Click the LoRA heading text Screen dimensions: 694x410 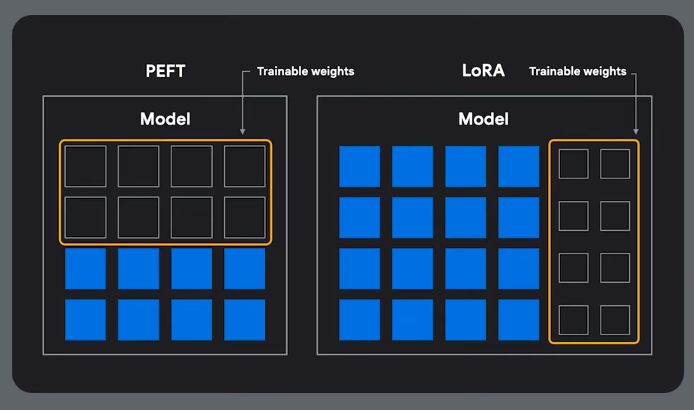pos(483,72)
